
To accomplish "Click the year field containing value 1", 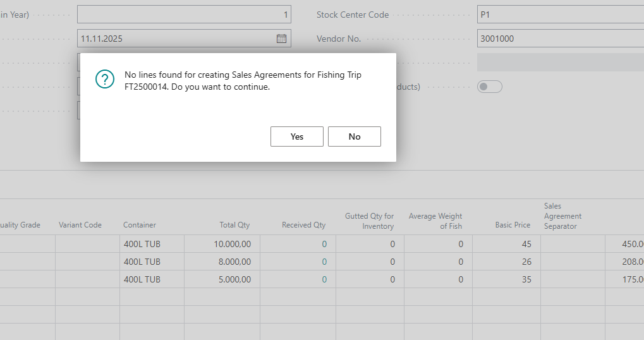I will coord(183,15).
